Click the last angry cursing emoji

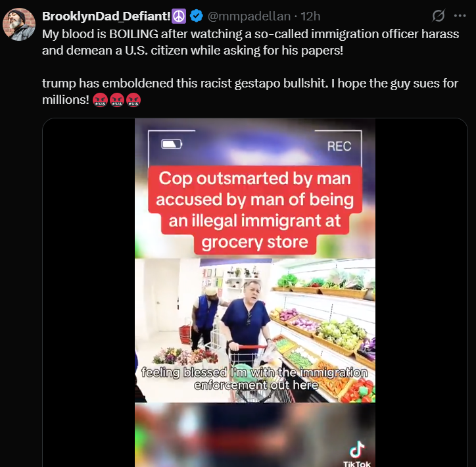pyautogui.click(x=133, y=100)
